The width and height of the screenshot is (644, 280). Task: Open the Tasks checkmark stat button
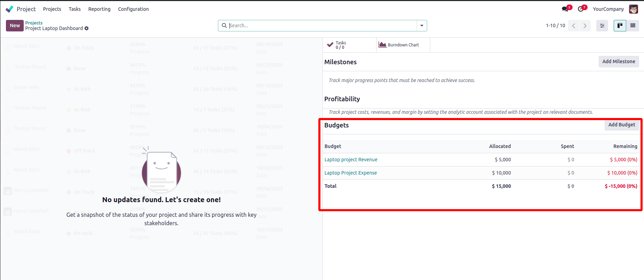click(x=337, y=45)
